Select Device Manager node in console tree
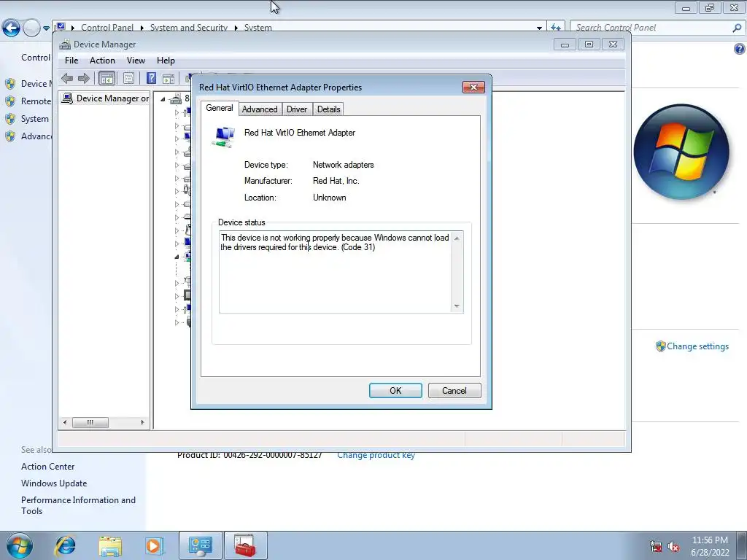 (106, 98)
